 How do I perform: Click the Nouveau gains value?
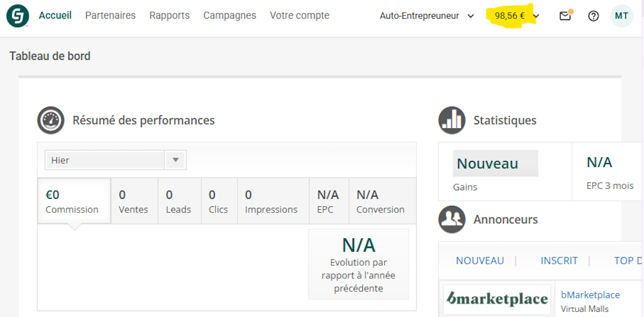[x=496, y=163]
